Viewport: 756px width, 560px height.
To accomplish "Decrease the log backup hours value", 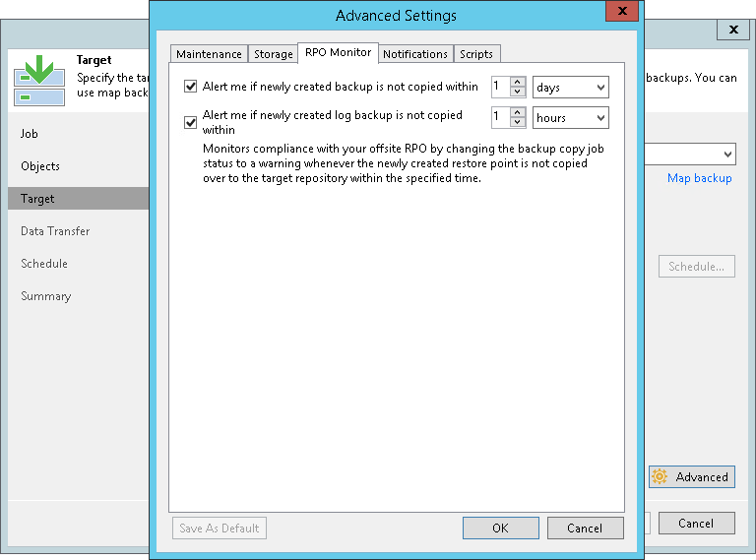I will click(x=518, y=122).
